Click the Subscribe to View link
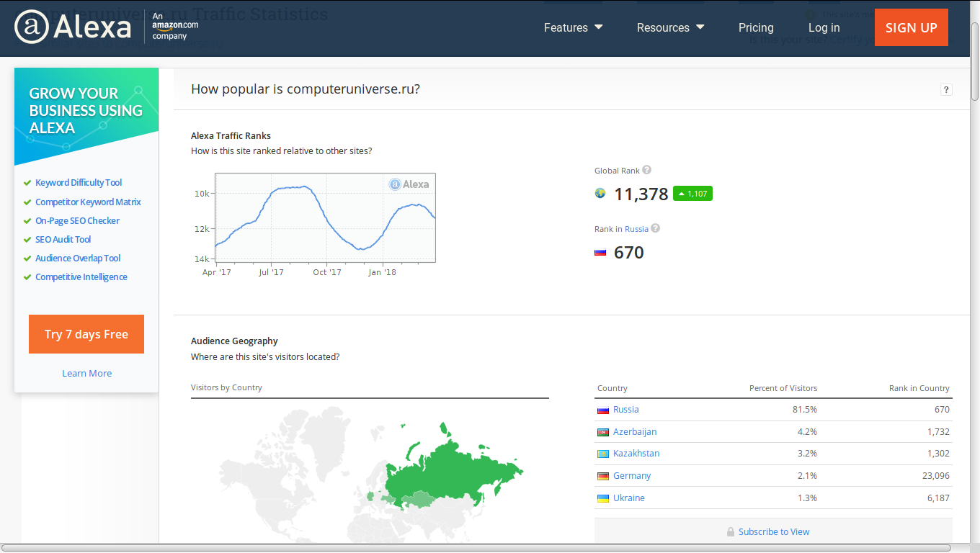 [774, 532]
